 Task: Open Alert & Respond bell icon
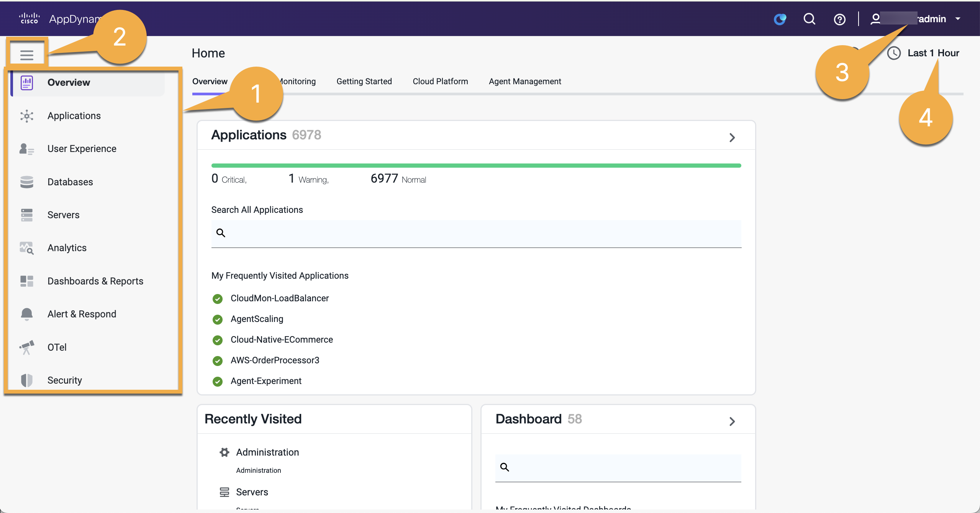(x=26, y=314)
